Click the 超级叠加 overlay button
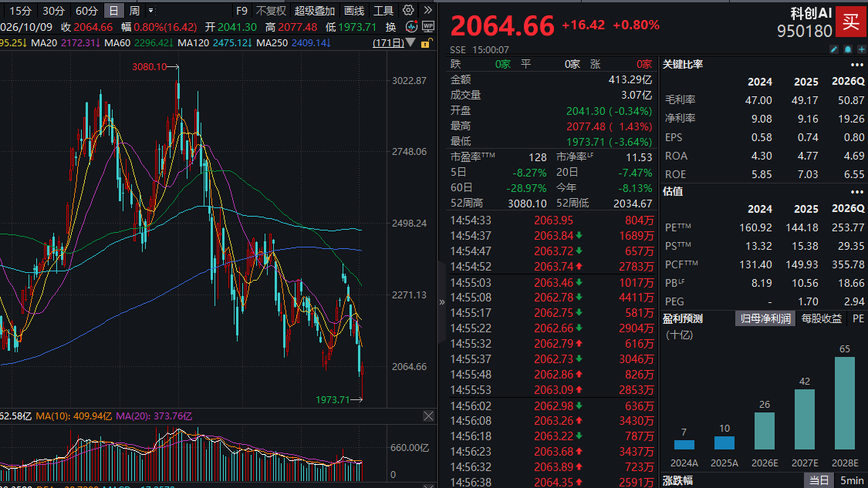868x488 pixels. (x=315, y=11)
